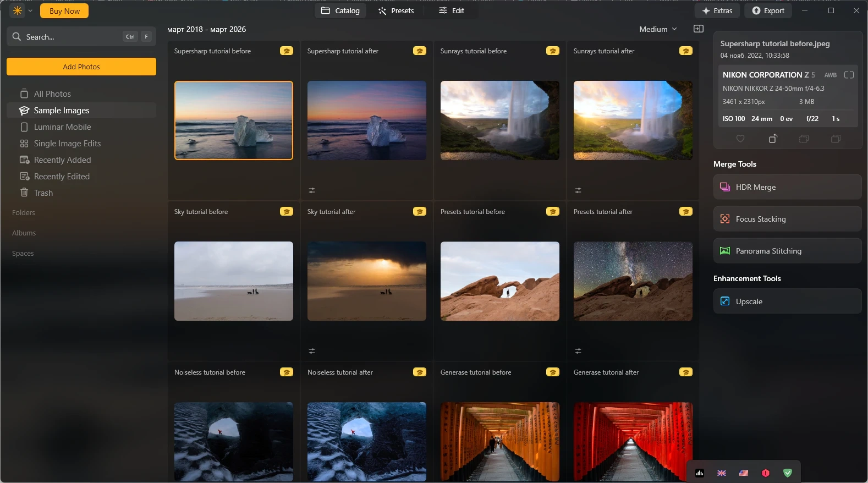
Task: Expand the Spaces section
Action: [23, 254]
